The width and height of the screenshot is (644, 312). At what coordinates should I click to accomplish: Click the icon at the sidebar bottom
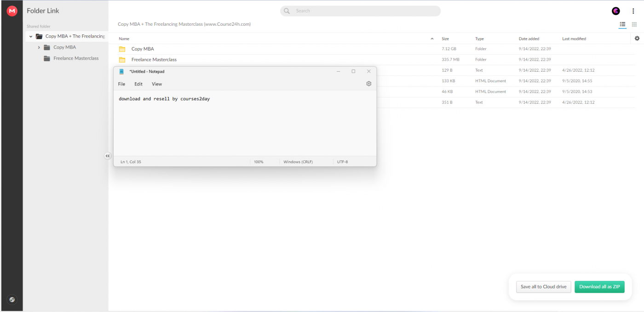click(x=12, y=300)
